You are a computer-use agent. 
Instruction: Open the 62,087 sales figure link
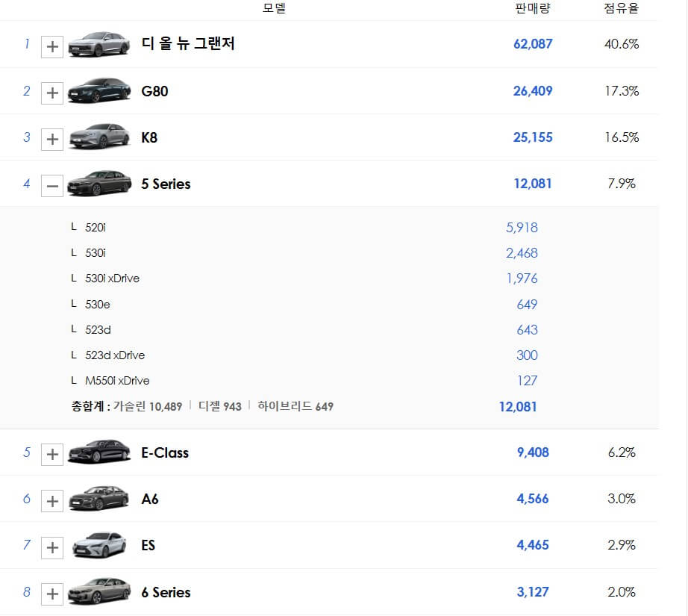(x=531, y=45)
